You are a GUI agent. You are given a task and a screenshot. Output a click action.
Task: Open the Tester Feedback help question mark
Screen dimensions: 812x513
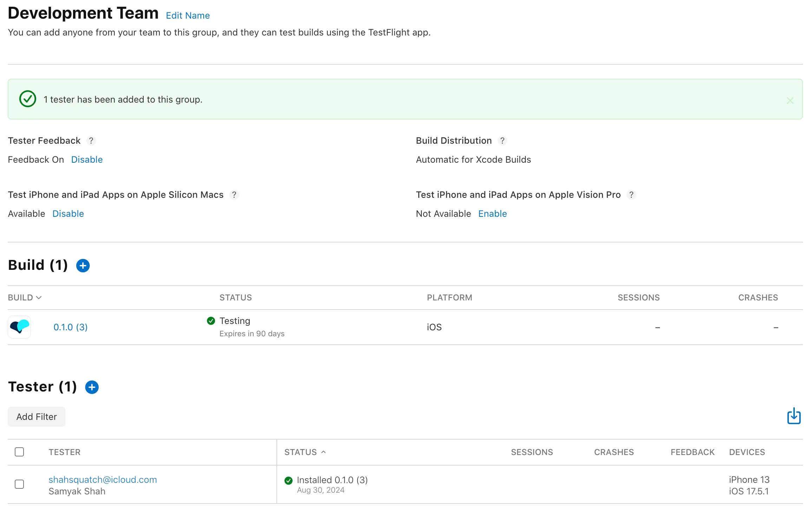pyautogui.click(x=91, y=141)
